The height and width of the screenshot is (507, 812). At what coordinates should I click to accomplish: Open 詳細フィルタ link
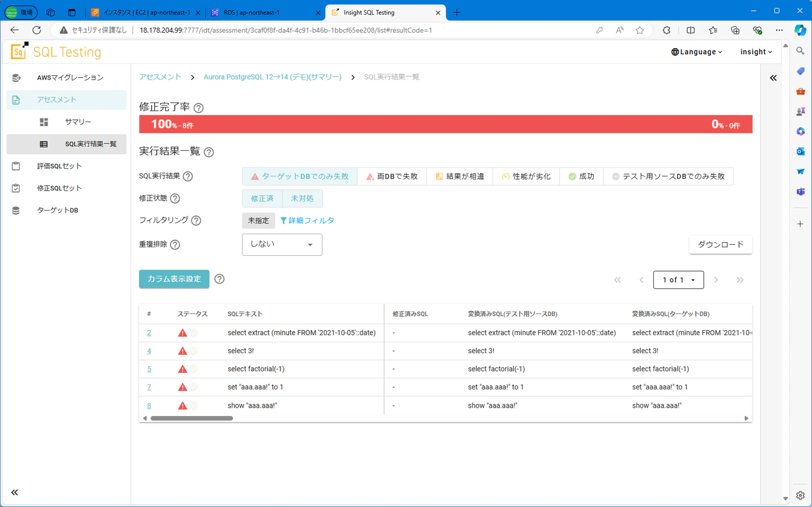[307, 220]
